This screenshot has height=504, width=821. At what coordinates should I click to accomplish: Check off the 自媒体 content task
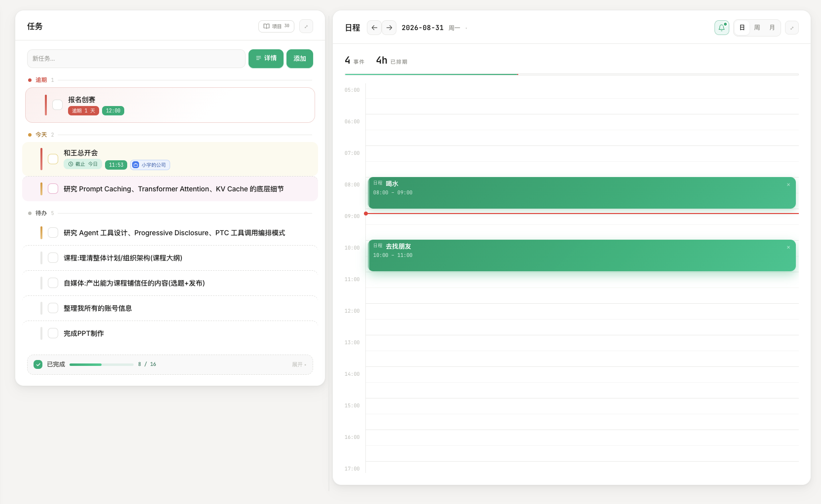click(53, 283)
